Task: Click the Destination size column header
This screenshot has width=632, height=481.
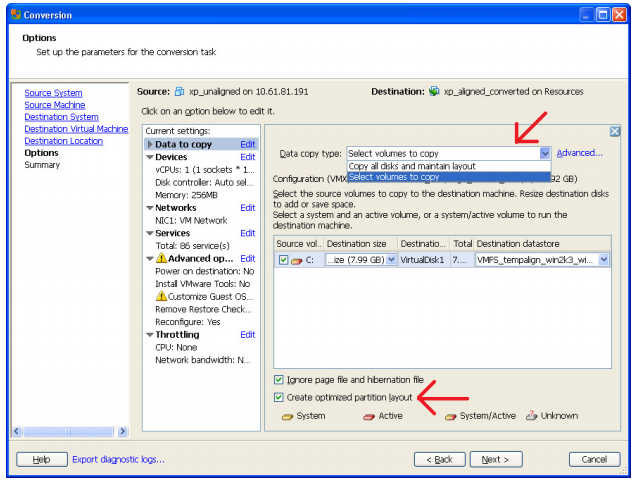Action: point(361,244)
